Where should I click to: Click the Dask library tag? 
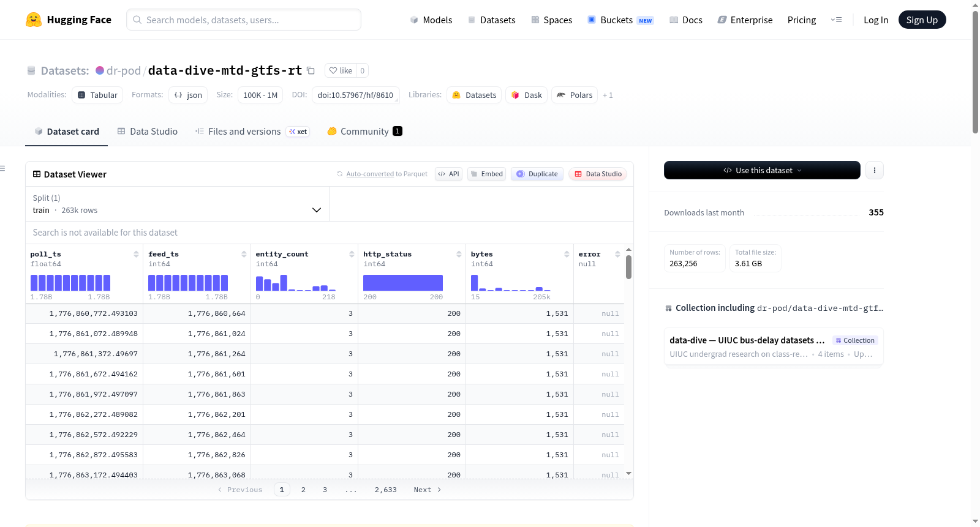[x=527, y=95]
